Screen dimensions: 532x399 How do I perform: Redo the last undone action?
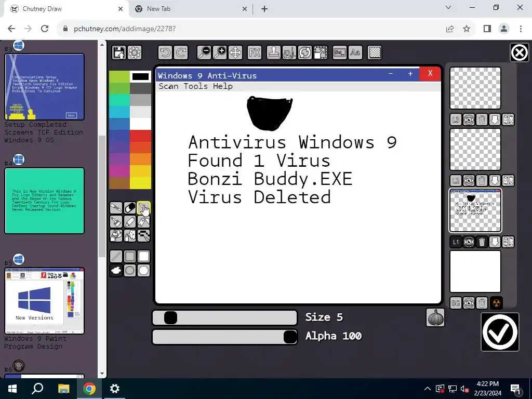point(181,52)
